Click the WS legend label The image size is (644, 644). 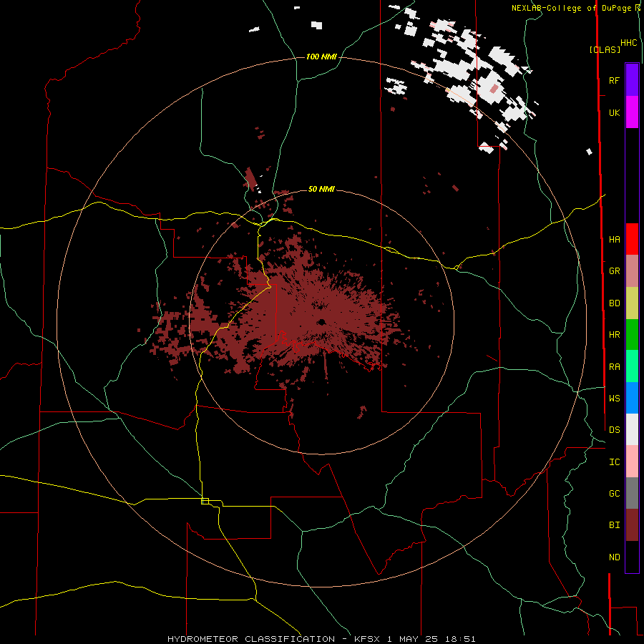[614, 398]
